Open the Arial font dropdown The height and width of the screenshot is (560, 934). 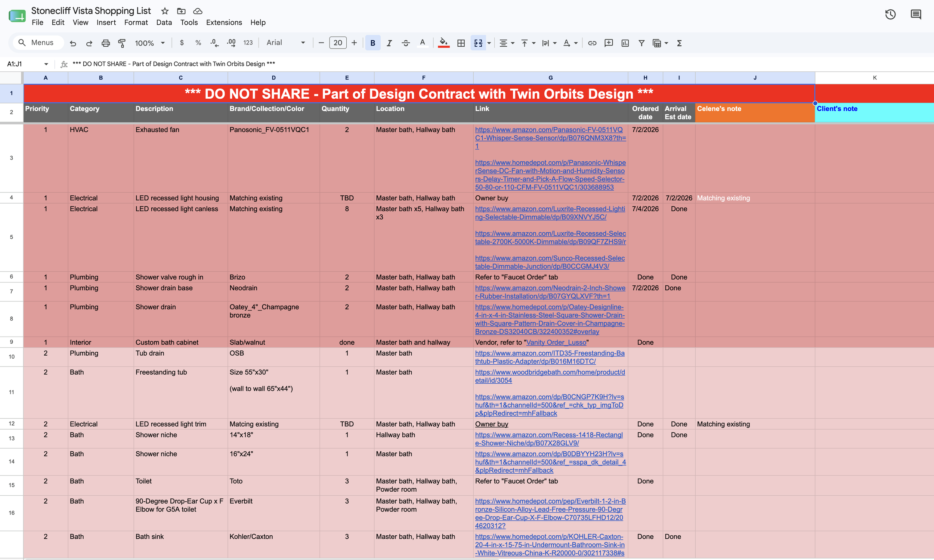coord(285,43)
